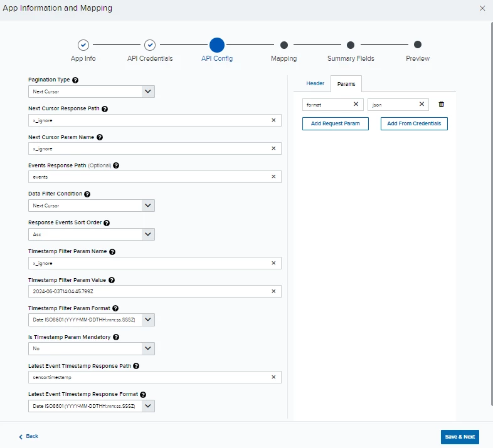This screenshot has height=448, width=493.
Task: Show help for Events Response Path
Action: [116, 165]
